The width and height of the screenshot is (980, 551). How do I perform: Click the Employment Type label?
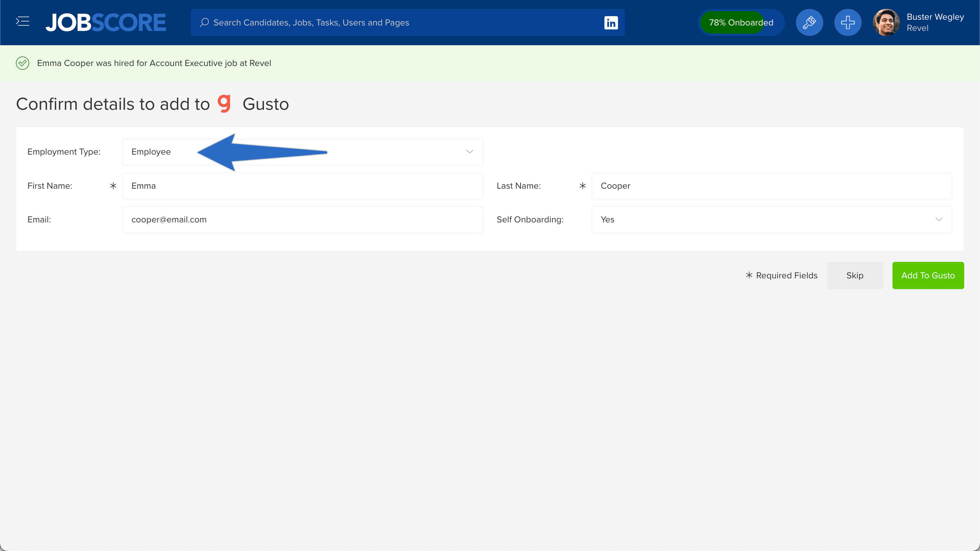[64, 152]
